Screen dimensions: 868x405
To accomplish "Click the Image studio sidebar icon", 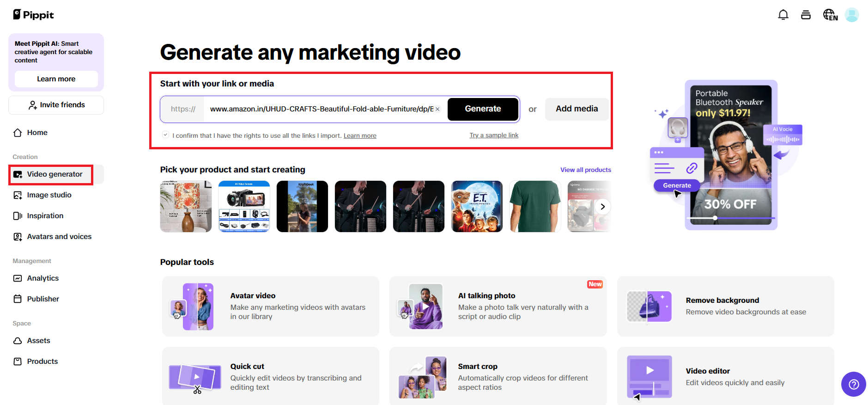I will tap(18, 195).
